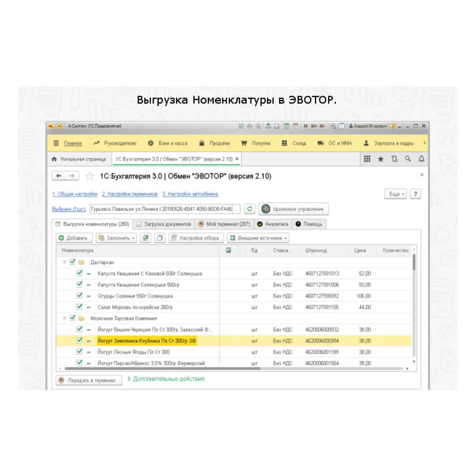Image resolution: width=476 pixels, height=476 pixels.
Task: Open link 3. Настройки автообмена
Action: point(190,194)
